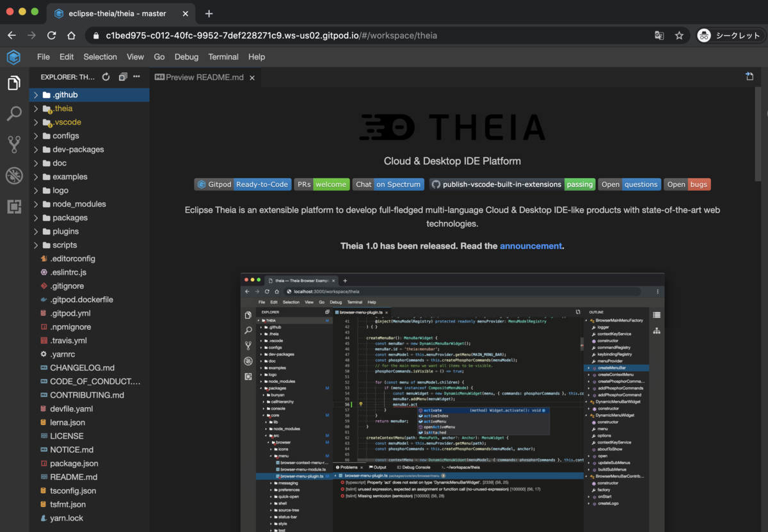
Task: Open the Extensions view icon
Action: pos(14,206)
